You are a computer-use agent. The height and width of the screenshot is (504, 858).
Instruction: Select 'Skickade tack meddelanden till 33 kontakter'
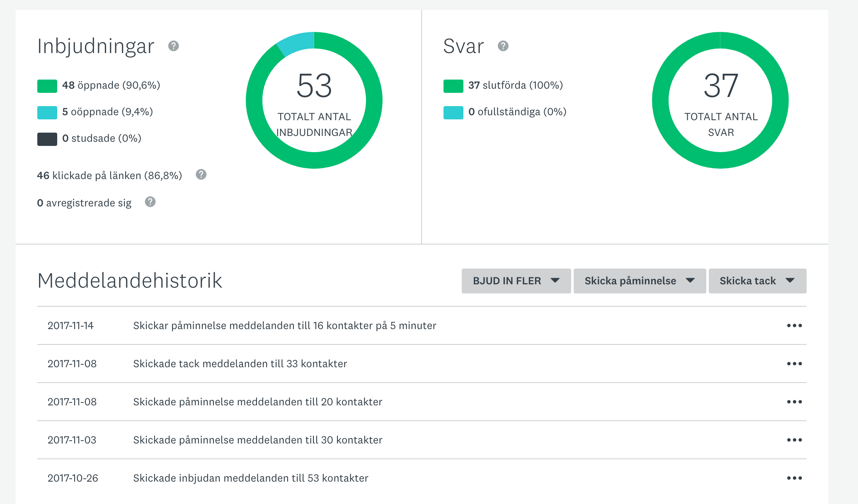coord(240,364)
